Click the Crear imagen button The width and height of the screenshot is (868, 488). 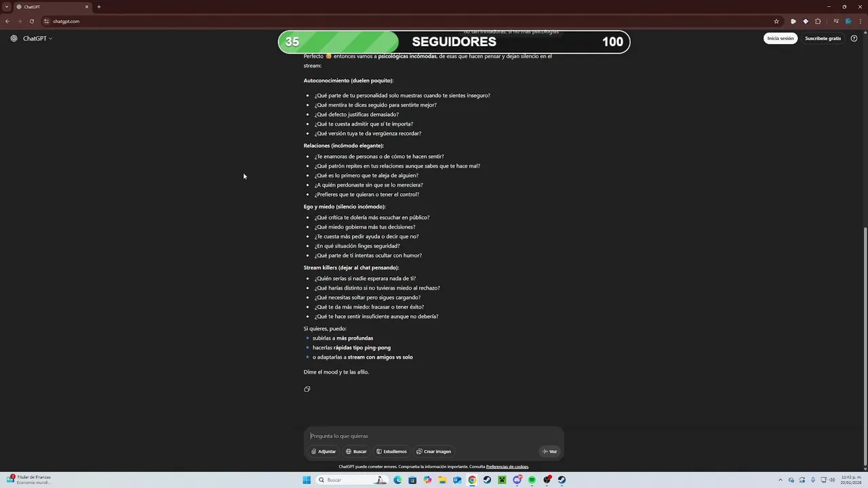click(x=434, y=451)
